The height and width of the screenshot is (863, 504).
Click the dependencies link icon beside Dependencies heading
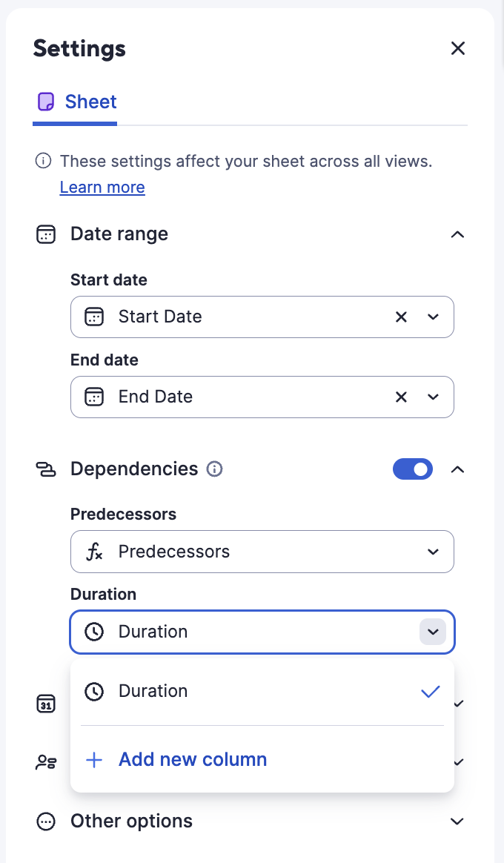[46, 469]
